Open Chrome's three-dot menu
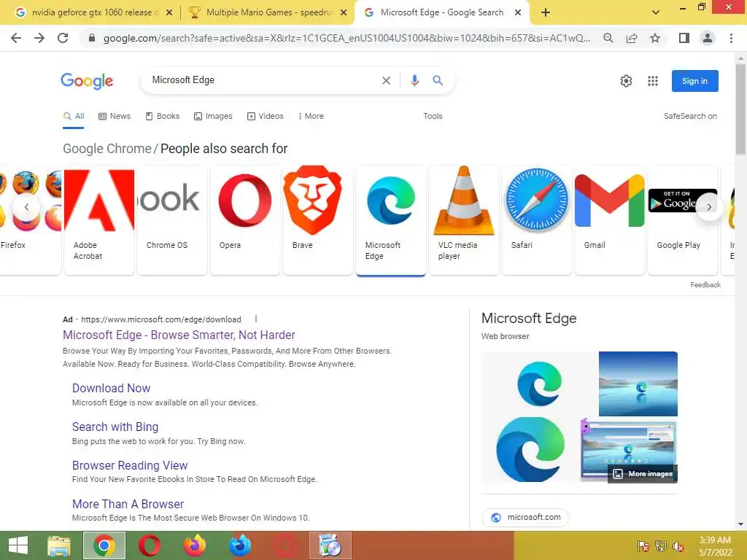This screenshot has width=747, height=560. tap(731, 38)
